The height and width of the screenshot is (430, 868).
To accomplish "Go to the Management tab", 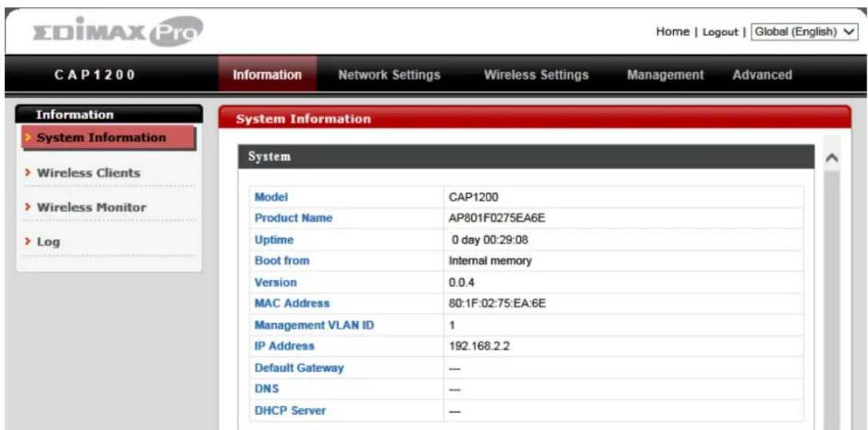I will pos(665,75).
